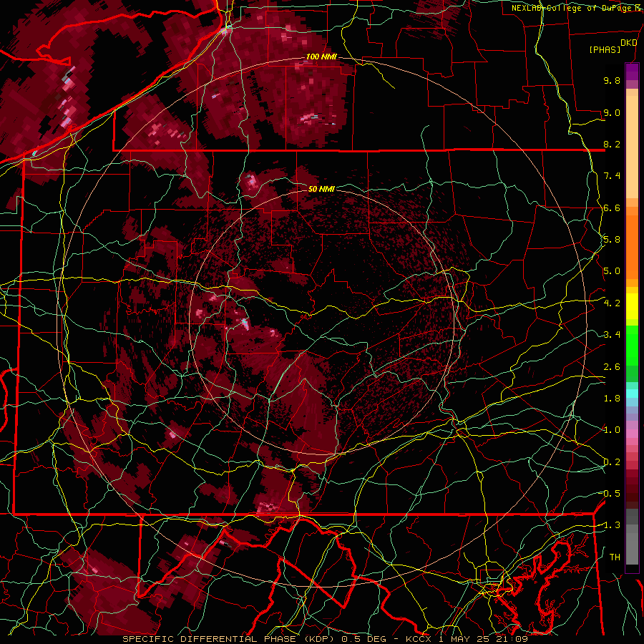Click the bright green segment of color bar
The image size is (644, 644).
tap(632, 345)
